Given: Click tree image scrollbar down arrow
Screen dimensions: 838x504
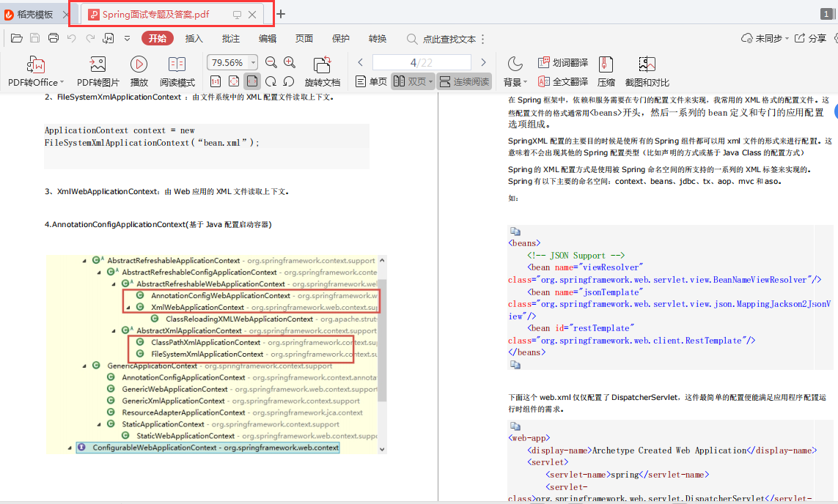Looking at the screenshot, I should point(382,450).
